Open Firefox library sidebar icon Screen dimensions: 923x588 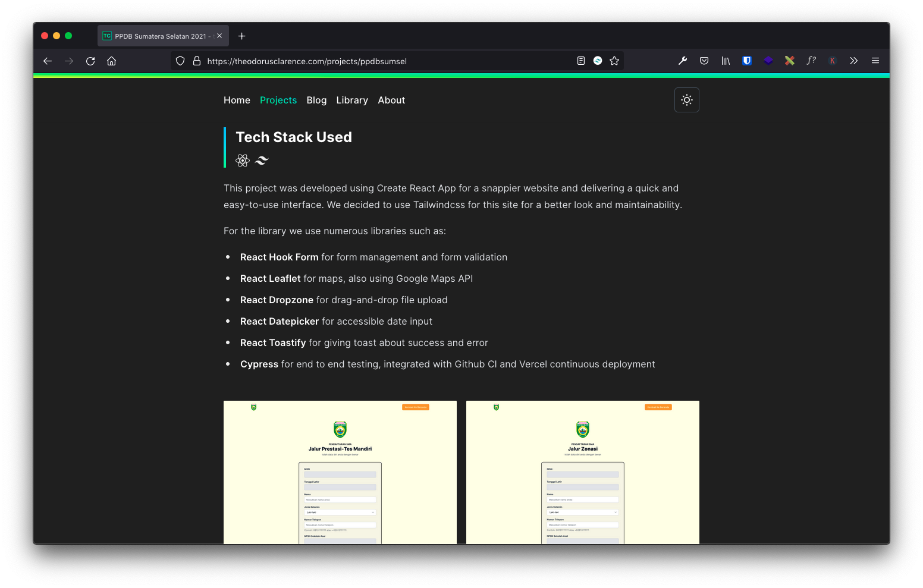click(x=726, y=61)
